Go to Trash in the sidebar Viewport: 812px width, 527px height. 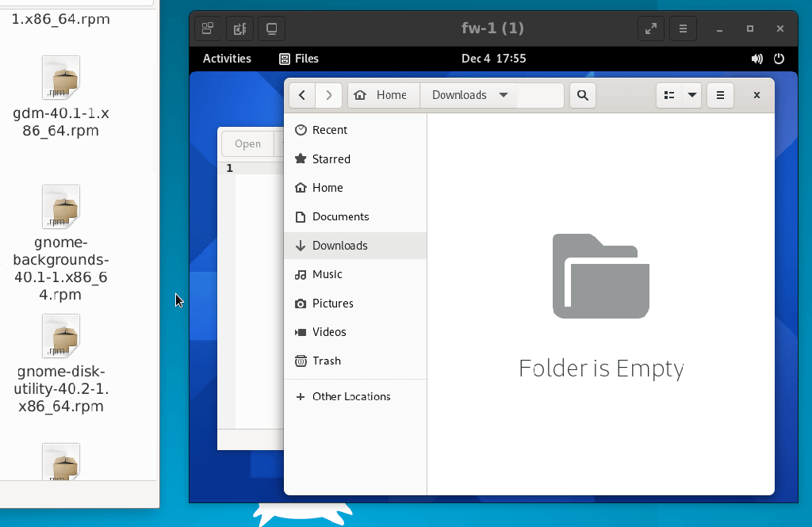tap(326, 361)
